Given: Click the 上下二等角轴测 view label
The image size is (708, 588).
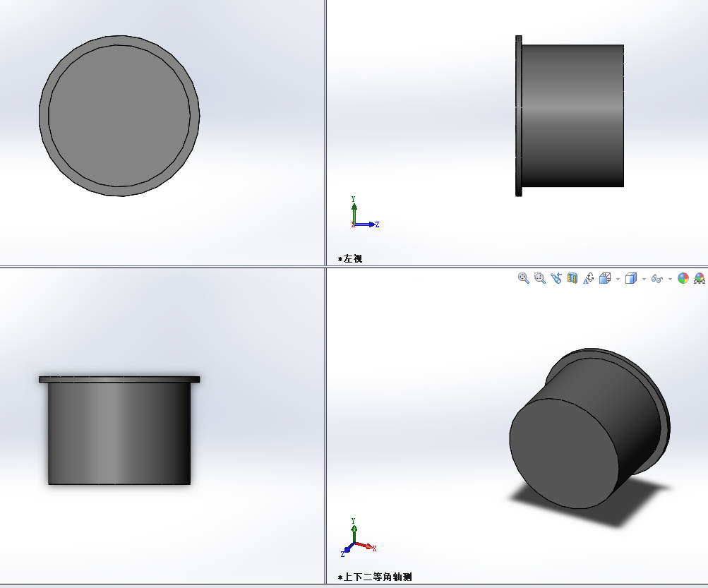Looking at the screenshot, I should click(375, 577).
